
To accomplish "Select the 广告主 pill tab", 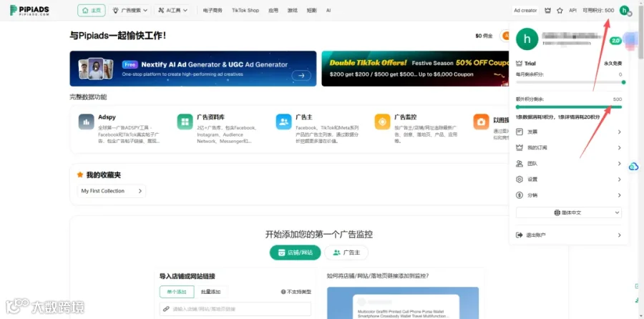I will click(346, 252).
